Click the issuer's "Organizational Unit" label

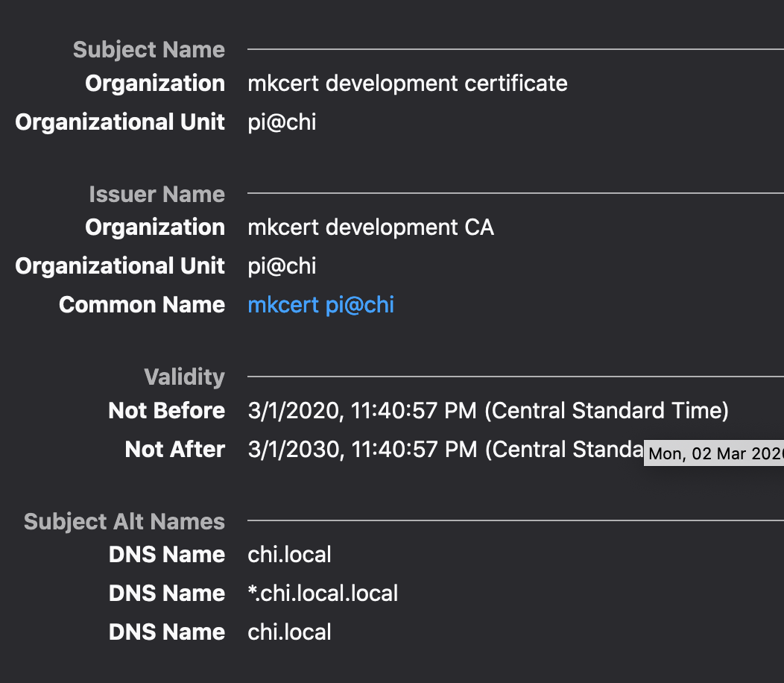click(x=119, y=265)
